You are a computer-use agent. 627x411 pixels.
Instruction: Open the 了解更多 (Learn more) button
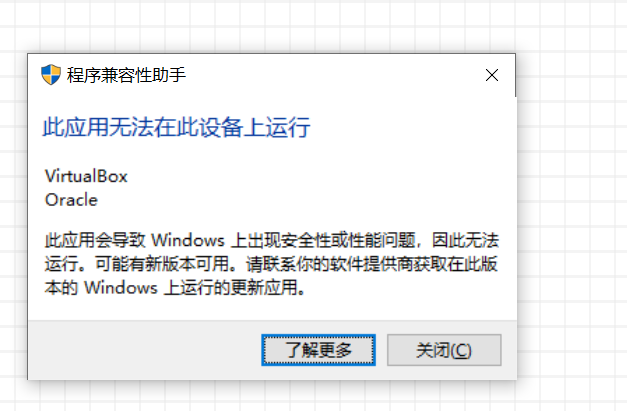318,350
